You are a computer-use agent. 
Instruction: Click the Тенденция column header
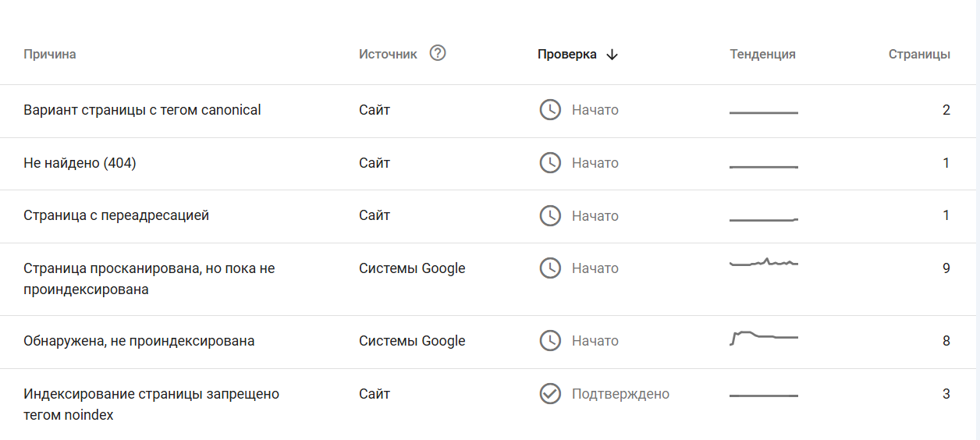[762, 55]
